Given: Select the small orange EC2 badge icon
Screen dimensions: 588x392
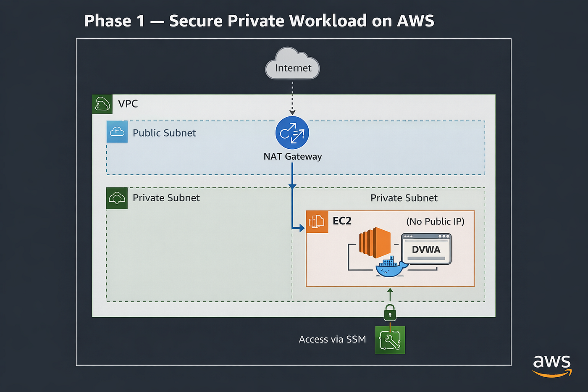Looking at the screenshot, I should (x=317, y=222).
